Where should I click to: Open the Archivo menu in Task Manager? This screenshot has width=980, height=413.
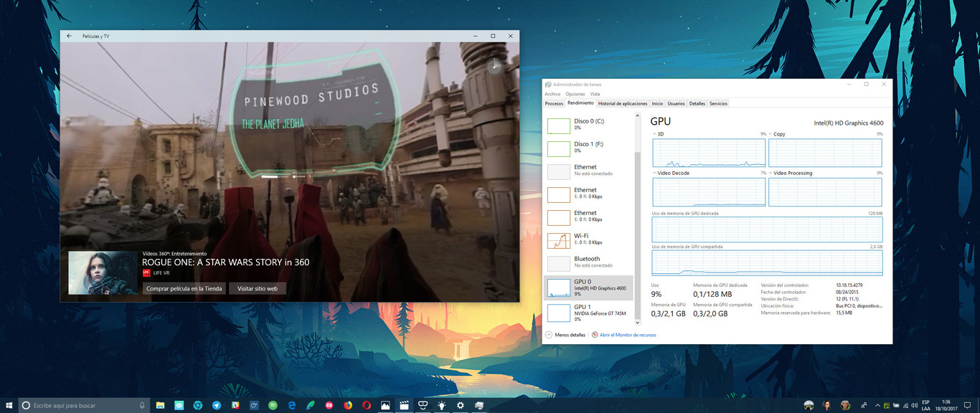tap(552, 94)
